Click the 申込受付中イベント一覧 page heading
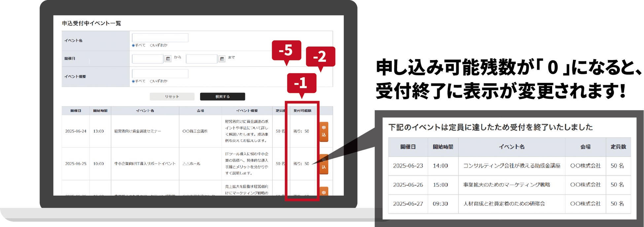 91,23
